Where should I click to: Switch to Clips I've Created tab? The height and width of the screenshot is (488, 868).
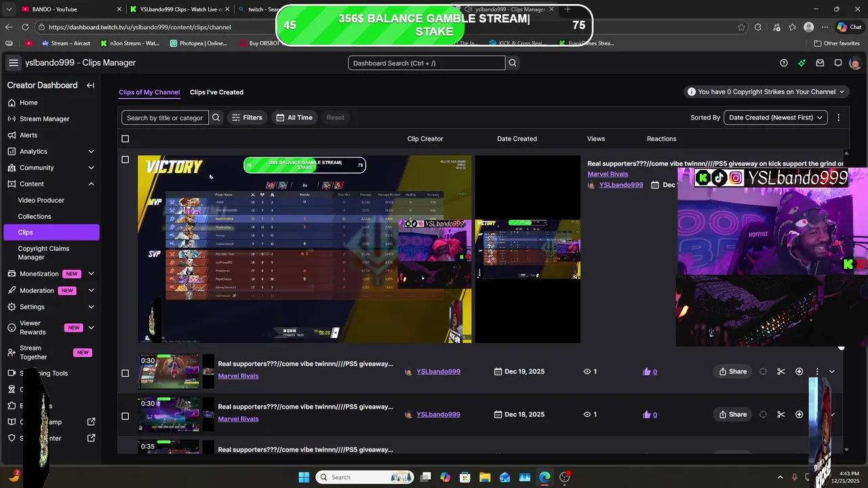(216, 92)
